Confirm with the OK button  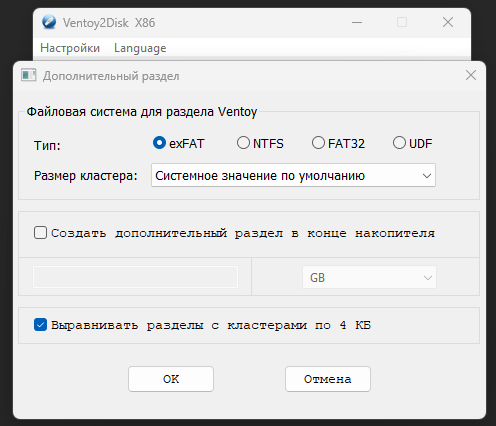(171, 379)
